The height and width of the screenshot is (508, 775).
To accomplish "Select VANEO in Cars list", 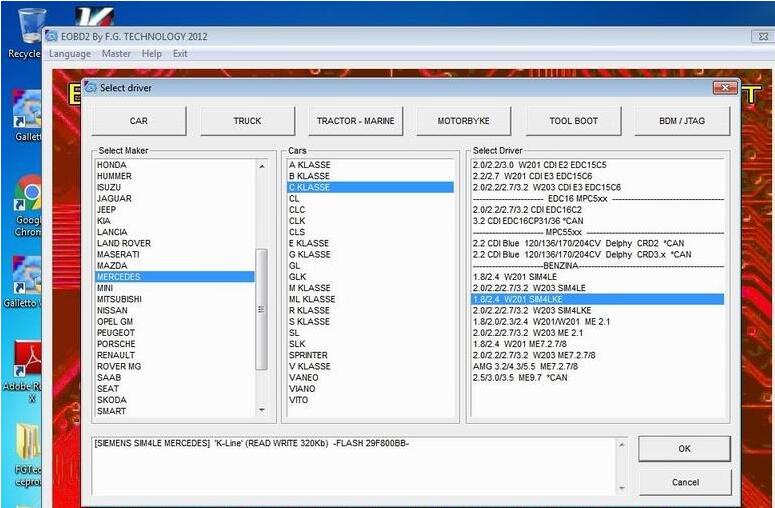I will click(370, 378).
